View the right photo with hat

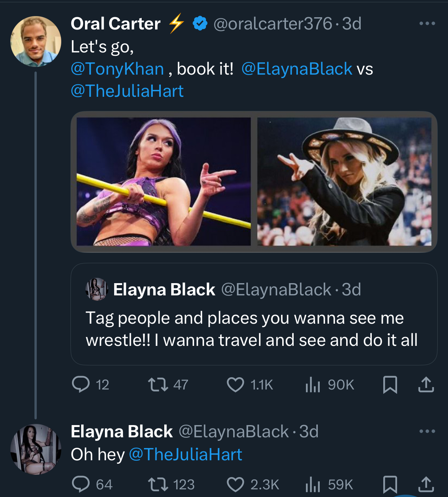coord(344,181)
